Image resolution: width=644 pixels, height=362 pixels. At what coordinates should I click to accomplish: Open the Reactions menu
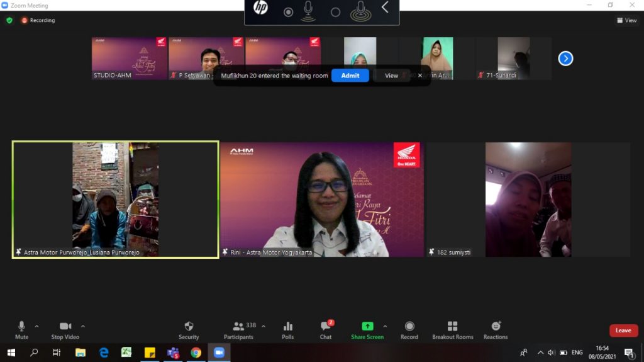tap(496, 327)
